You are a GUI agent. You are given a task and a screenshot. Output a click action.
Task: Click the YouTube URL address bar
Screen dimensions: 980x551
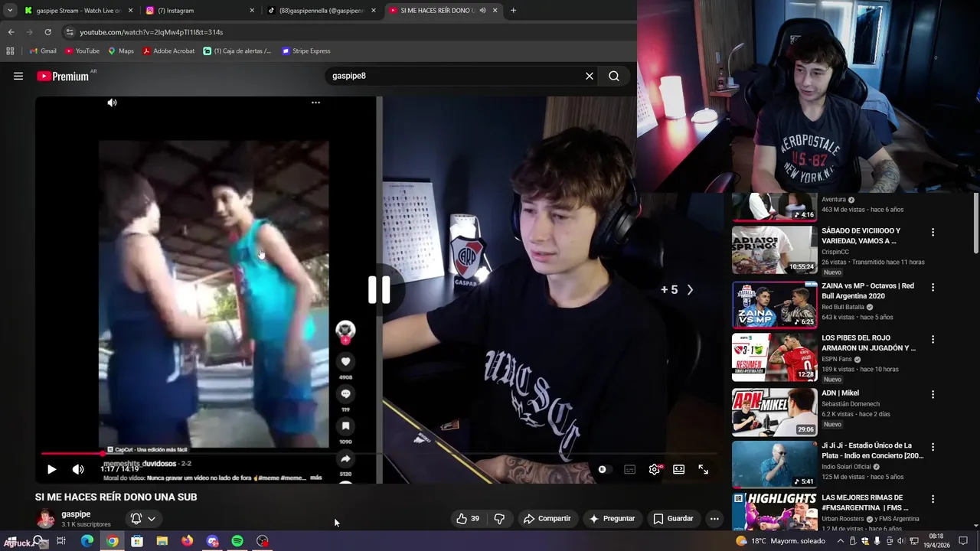pyautogui.click(x=348, y=32)
